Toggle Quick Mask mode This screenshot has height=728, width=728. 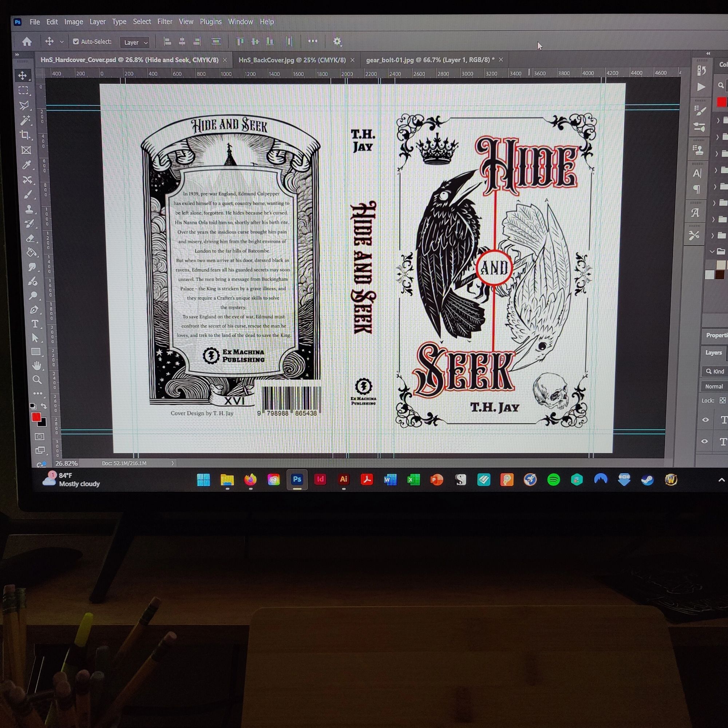pos(39,437)
